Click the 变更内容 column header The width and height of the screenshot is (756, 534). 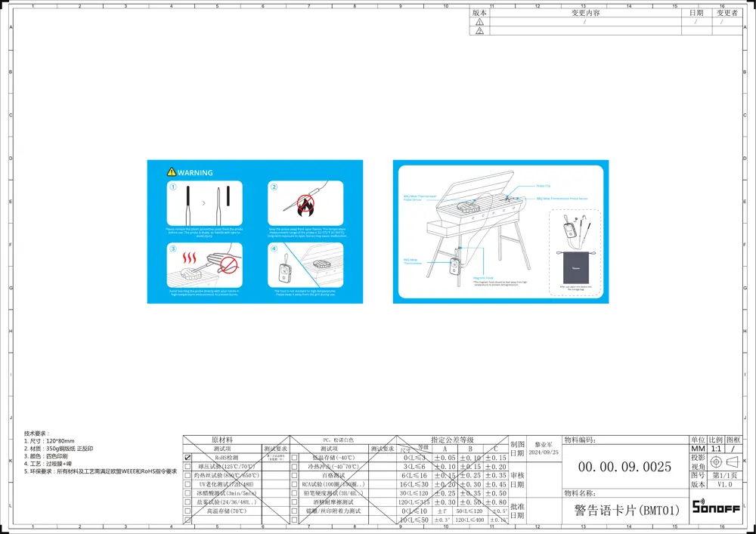585,13
